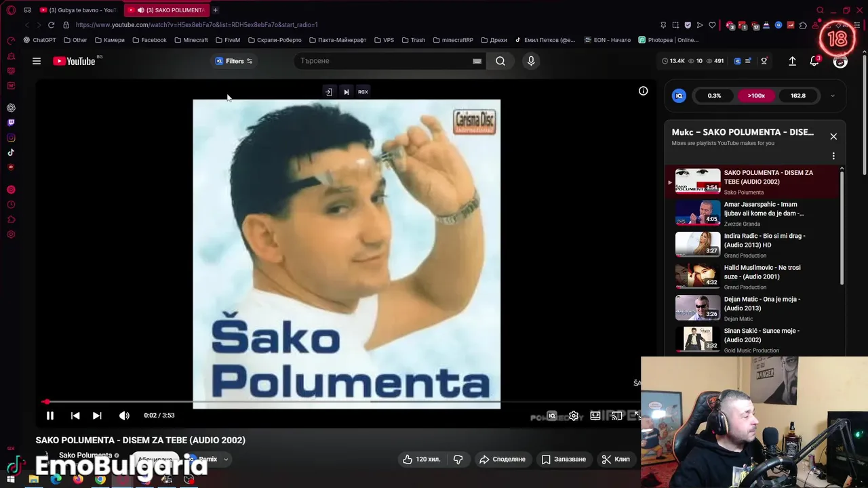Open the Remix dropdown arrow
The height and width of the screenshot is (488, 868).
226,460
